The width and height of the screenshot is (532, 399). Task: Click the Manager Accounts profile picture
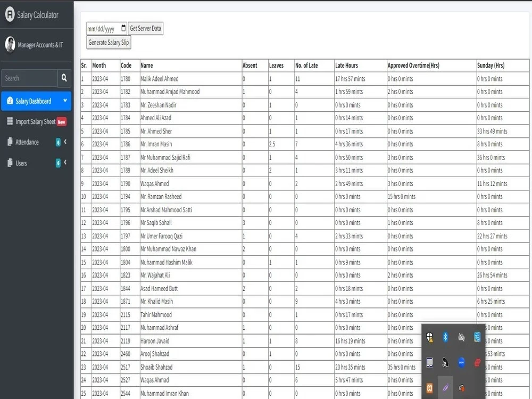(x=10, y=45)
